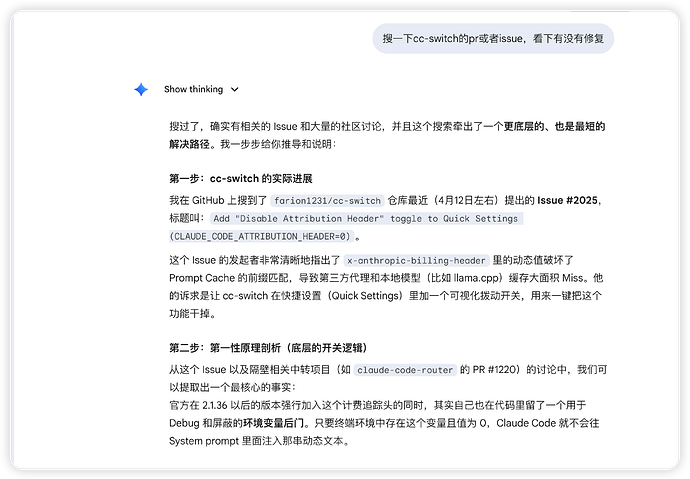
Task: Click the farion1231/cc-switch code chip
Action: click(327, 201)
